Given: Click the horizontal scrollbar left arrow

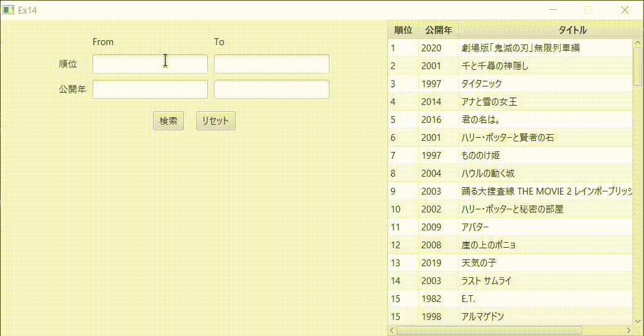Looking at the screenshot, I should pyautogui.click(x=392, y=330).
